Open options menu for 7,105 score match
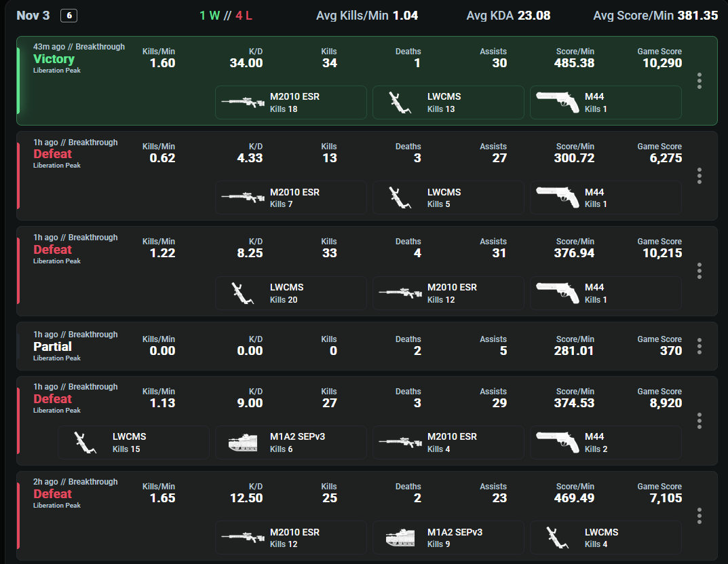The image size is (728, 564). click(x=700, y=516)
